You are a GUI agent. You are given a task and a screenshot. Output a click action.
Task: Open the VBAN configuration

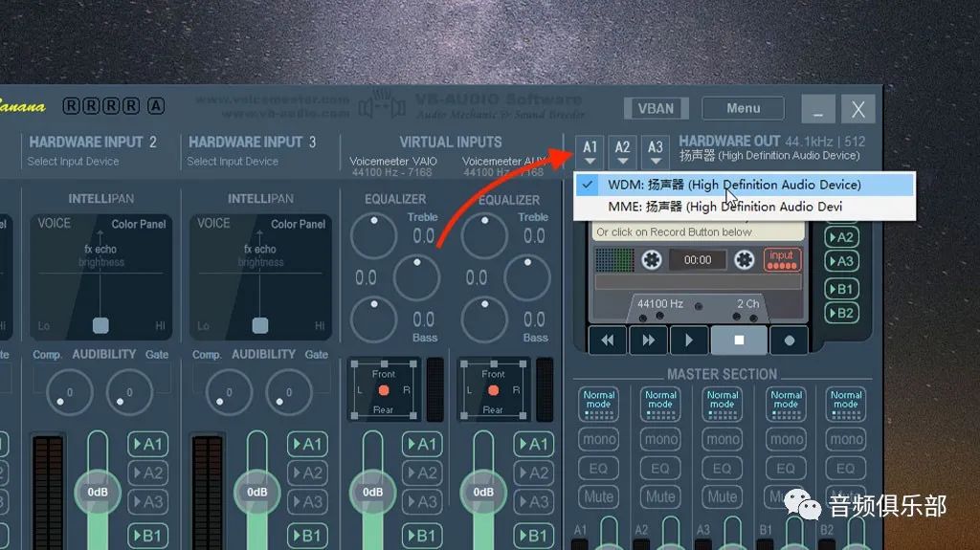(656, 108)
